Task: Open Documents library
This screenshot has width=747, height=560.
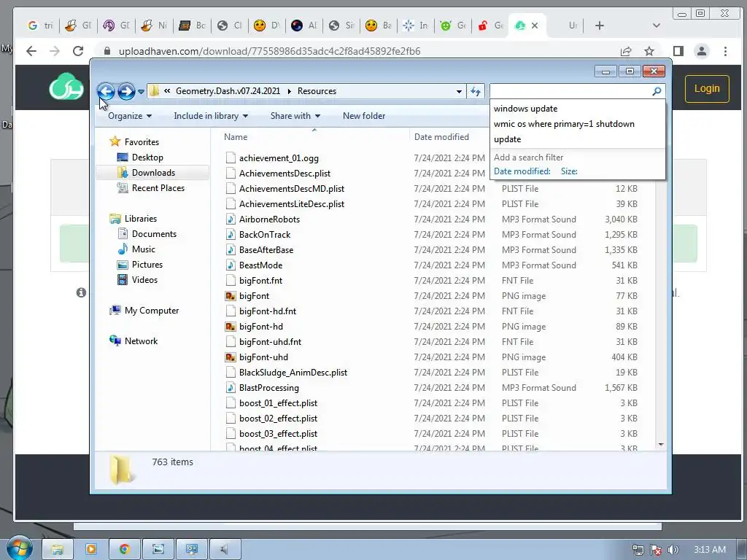Action: pyautogui.click(x=154, y=234)
